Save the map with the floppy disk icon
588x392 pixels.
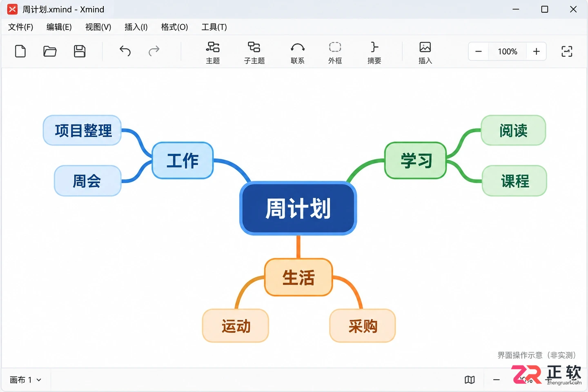click(x=80, y=51)
